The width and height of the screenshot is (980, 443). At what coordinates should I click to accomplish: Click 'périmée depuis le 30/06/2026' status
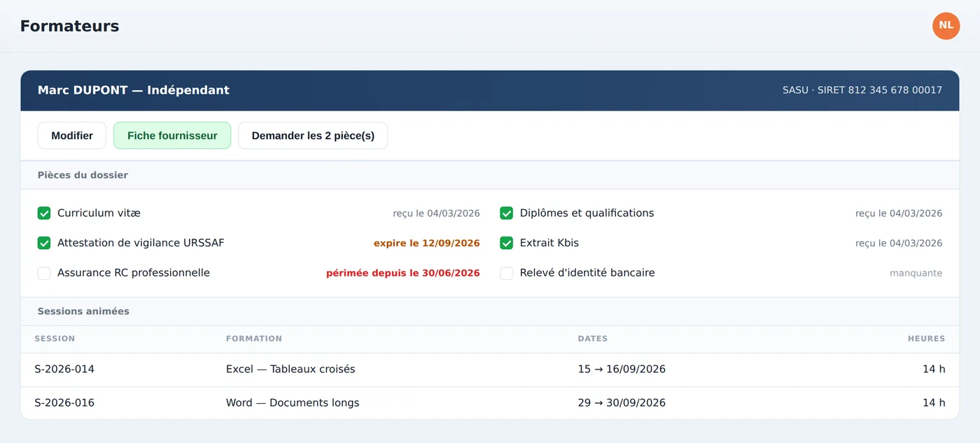(403, 273)
